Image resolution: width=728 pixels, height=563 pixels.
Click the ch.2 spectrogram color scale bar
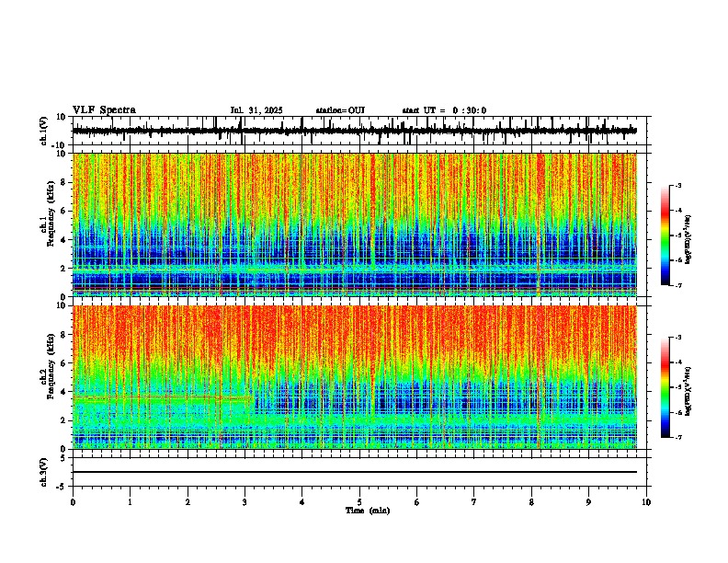[665, 387]
